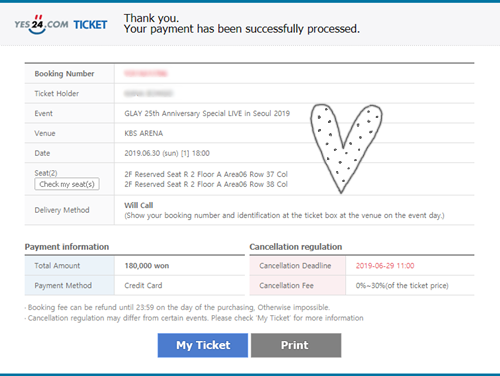Click the Will Call delivery method text
500x376 pixels.
pyautogui.click(x=139, y=205)
